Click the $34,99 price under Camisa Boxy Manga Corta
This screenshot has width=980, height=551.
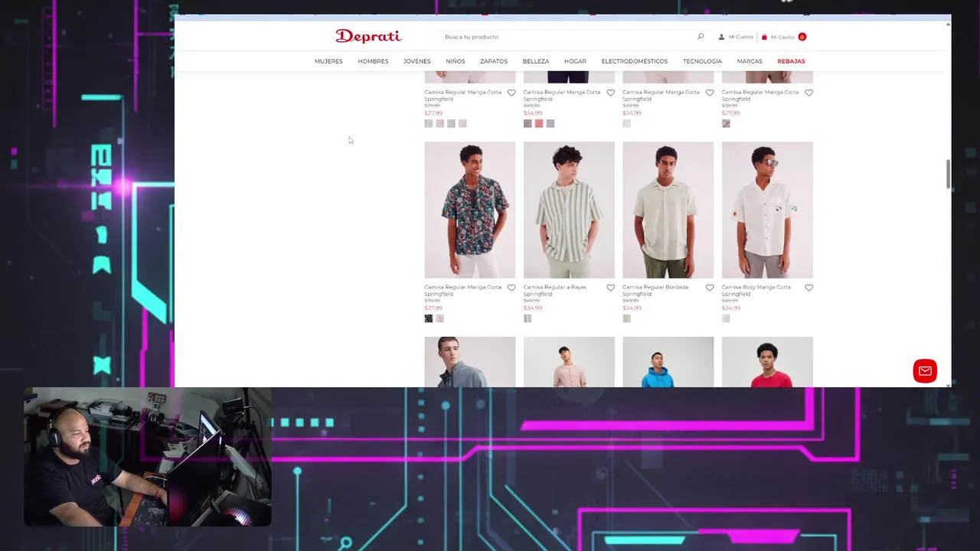730,308
